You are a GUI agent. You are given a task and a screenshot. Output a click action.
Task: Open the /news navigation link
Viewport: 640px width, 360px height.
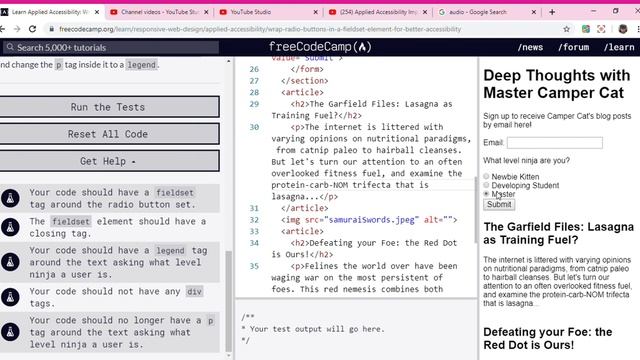(530, 47)
